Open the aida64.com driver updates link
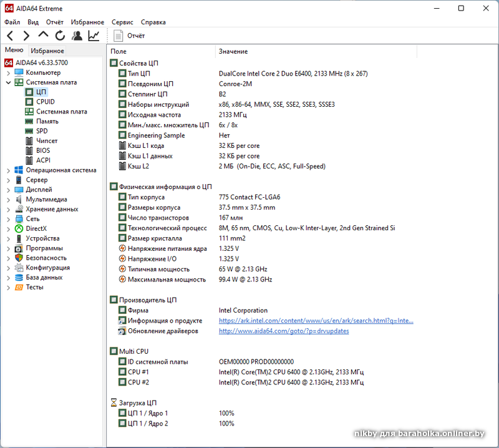Viewport: 499px width, 448px height. (284, 331)
